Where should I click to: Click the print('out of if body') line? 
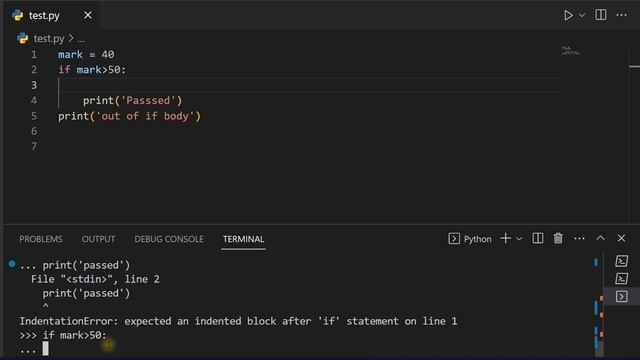[x=129, y=116]
